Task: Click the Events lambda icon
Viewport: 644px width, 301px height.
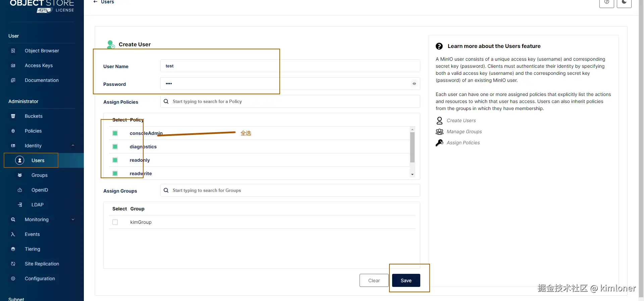Action: pyautogui.click(x=13, y=234)
